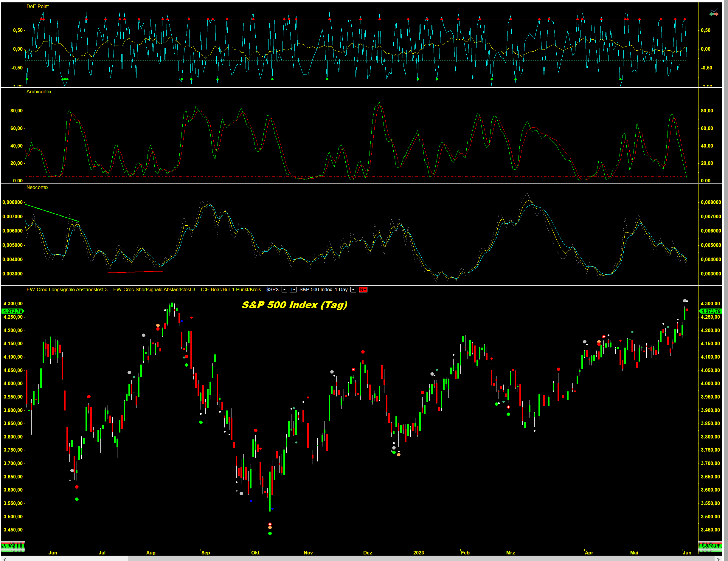This screenshot has height=561, width=728.
Task: Select EW-Croc Shortsignale Abstandstest 3 label
Action: point(154,289)
